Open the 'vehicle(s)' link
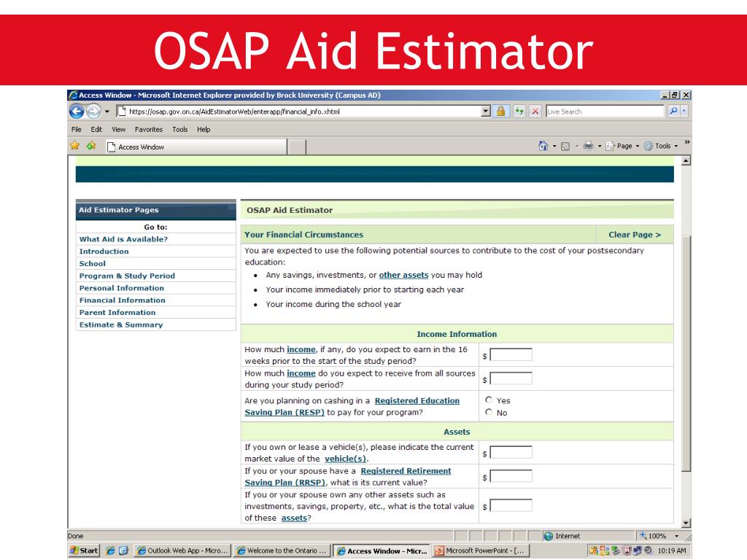Viewport: 747px width, 560px height. point(345,459)
